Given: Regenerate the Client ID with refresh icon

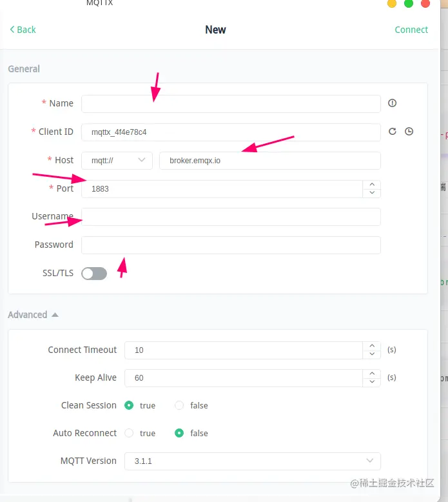Looking at the screenshot, I should 393,132.
